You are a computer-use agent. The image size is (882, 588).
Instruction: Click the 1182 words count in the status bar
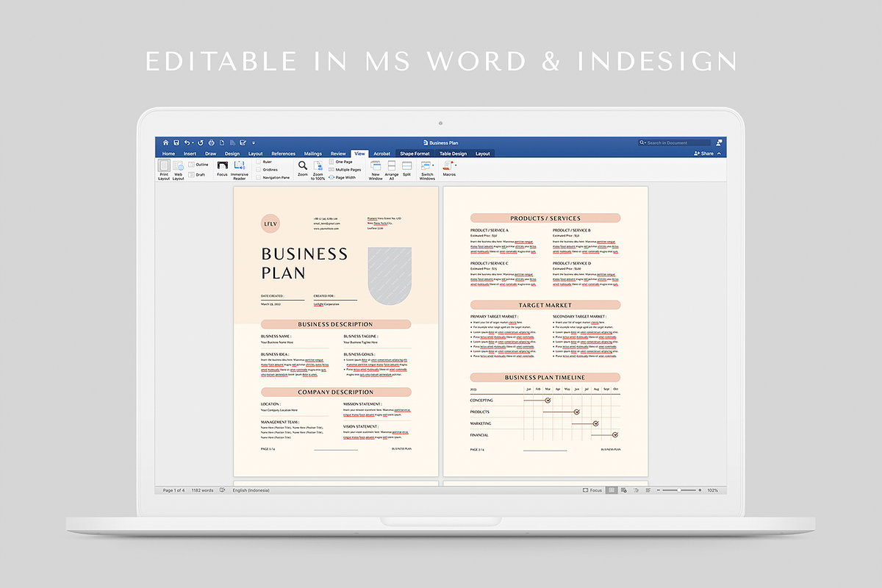[202, 490]
